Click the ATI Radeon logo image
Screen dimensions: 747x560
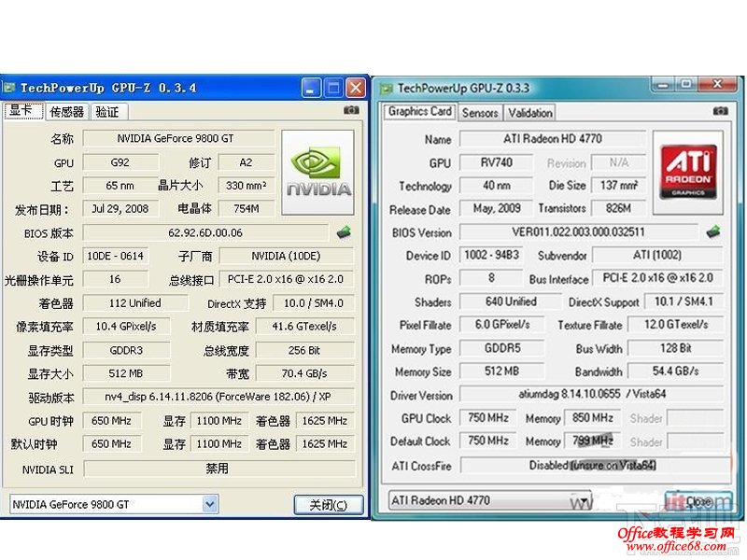(688, 173)
